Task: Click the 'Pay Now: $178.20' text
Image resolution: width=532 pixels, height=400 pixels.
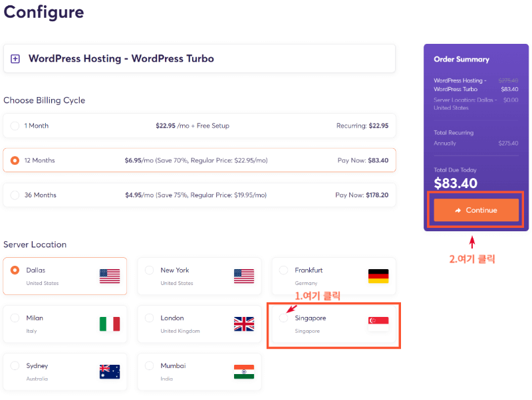Action: tap(362, 195)
